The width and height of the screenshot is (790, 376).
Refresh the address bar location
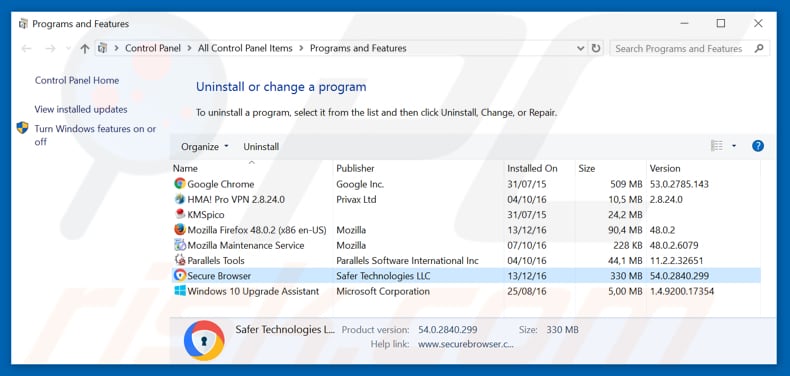[596, 48]
